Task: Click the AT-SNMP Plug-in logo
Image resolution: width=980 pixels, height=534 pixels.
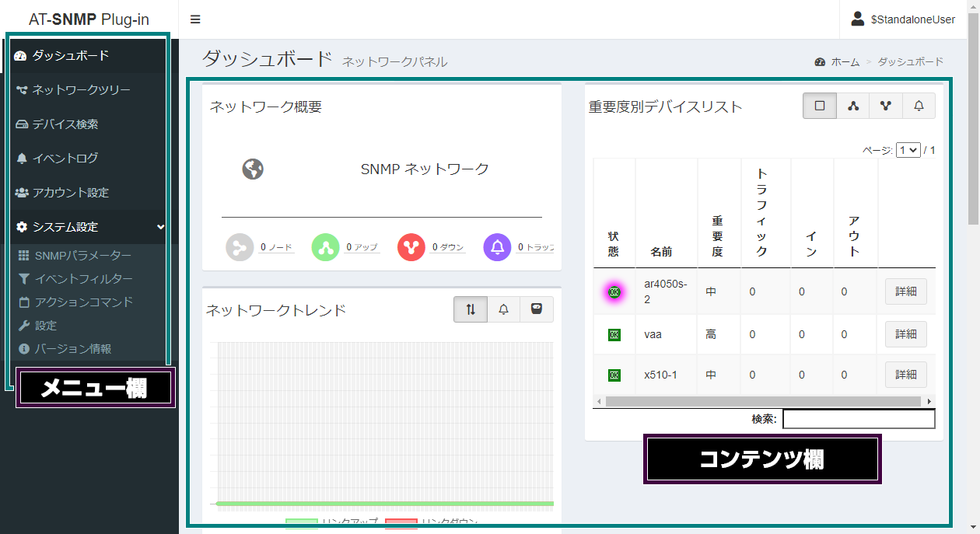Action: [x=89, y=19]
